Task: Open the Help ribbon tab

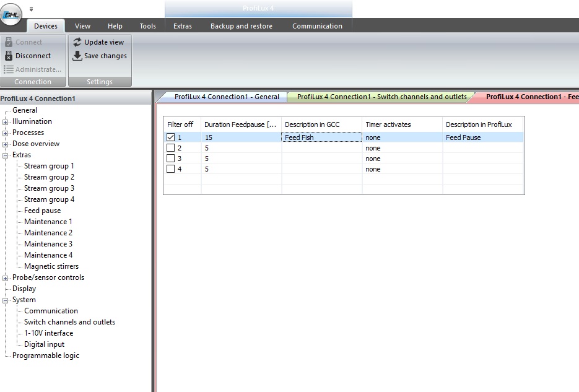Action: click(x=115, y=26)
